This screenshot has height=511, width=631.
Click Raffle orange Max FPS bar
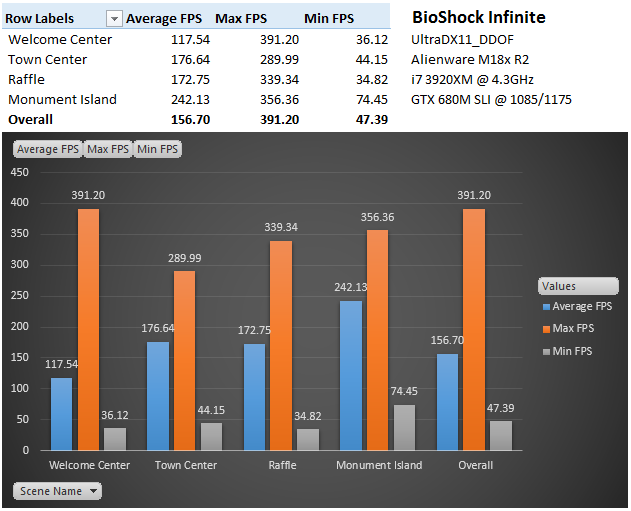click(x=281, y=345)
